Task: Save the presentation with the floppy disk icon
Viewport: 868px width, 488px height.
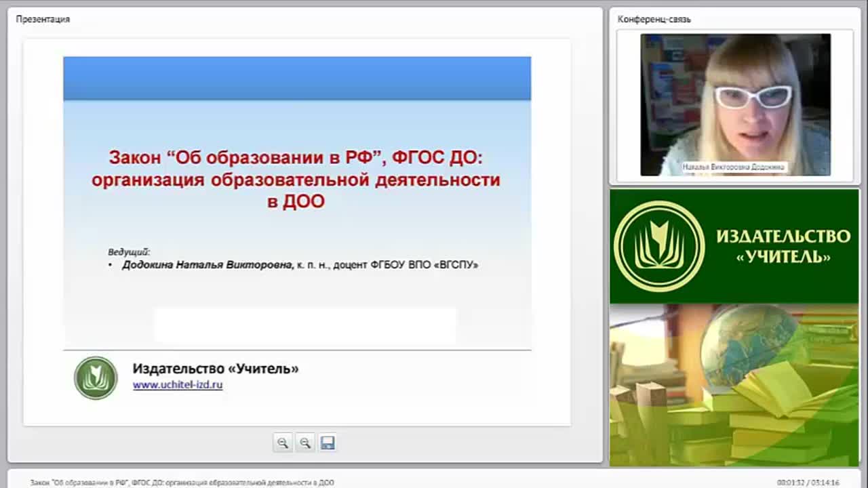Action: [x=328, y=443]
